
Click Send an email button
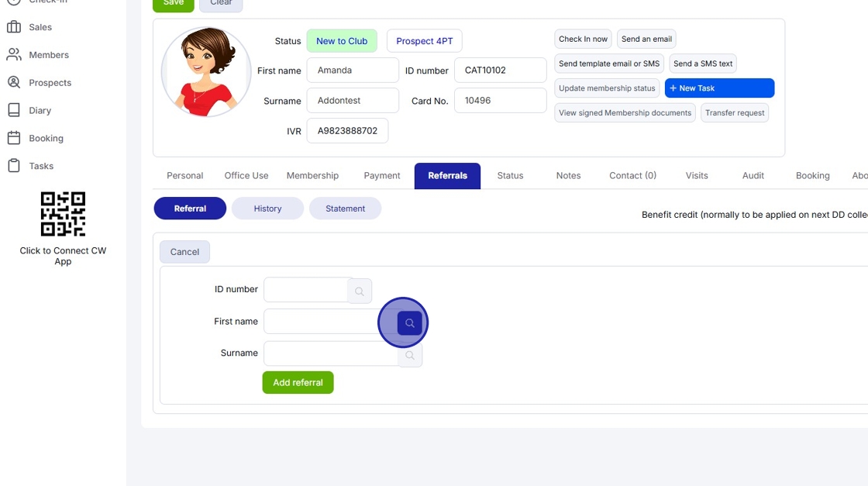click(x=646, y=39)
